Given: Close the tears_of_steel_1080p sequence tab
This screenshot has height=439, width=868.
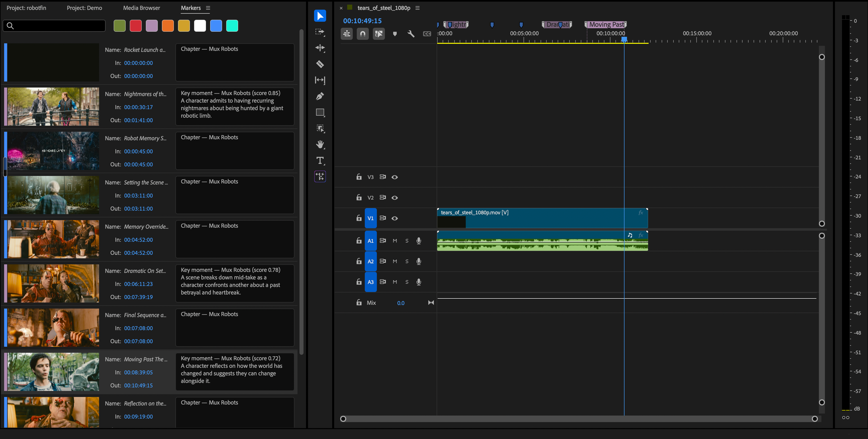Looking at the screenshot, I should pyautogui.click(x=341, y=8).
